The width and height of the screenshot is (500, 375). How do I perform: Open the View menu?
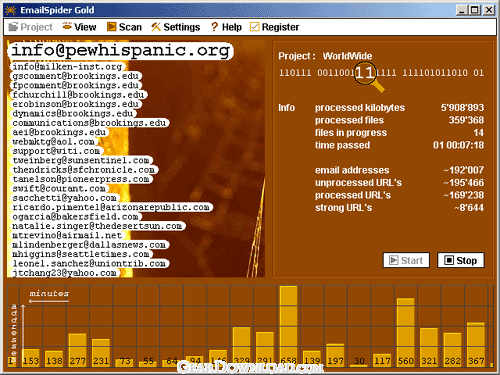tap(79, 27)
